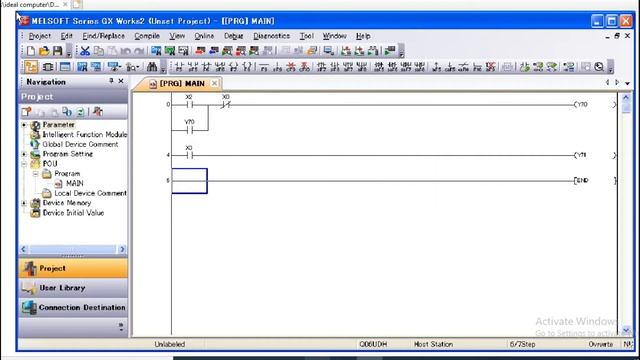Click the ladder editor vertical scroll up arrow
Viewport: 640px width, 360px height.
626,98
